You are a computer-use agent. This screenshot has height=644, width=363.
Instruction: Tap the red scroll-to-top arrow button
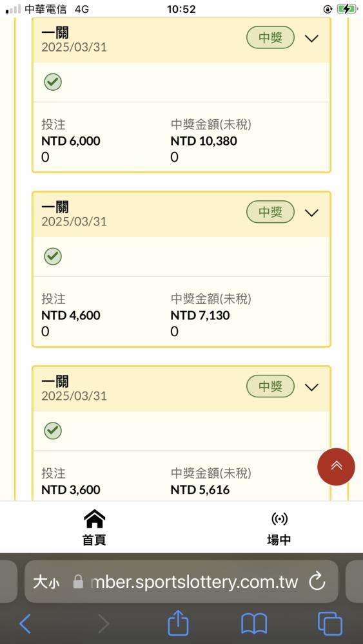click(337, 466)
